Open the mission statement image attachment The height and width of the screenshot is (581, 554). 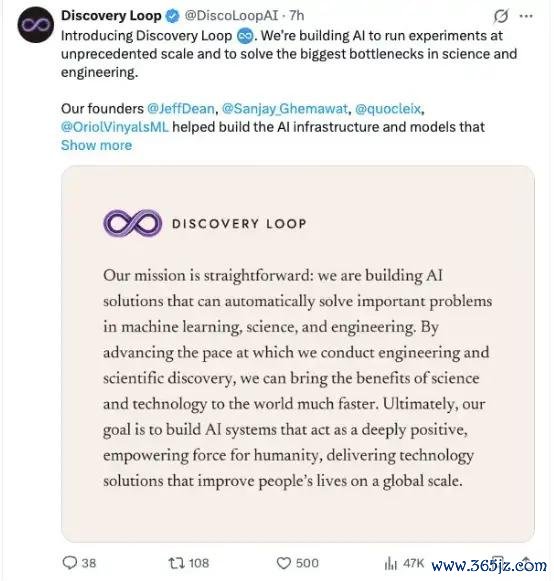[298, 354]
